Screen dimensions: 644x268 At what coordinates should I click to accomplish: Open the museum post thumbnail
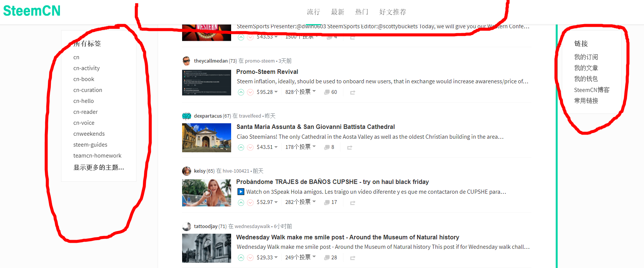(207, 248)
